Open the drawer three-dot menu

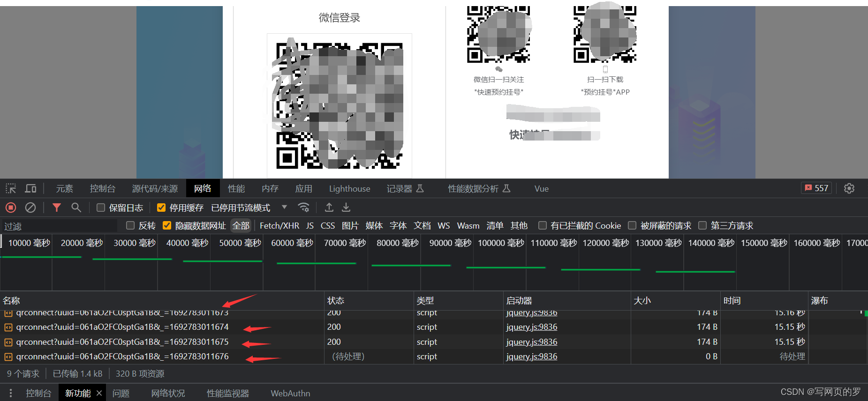tap(11, 393)
